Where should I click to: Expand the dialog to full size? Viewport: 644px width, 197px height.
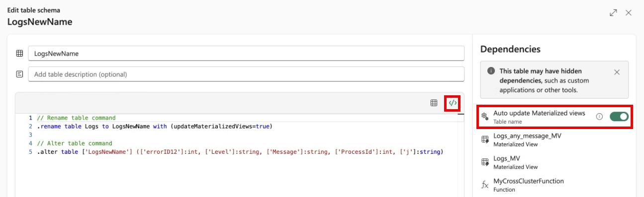tap(613, 13)
